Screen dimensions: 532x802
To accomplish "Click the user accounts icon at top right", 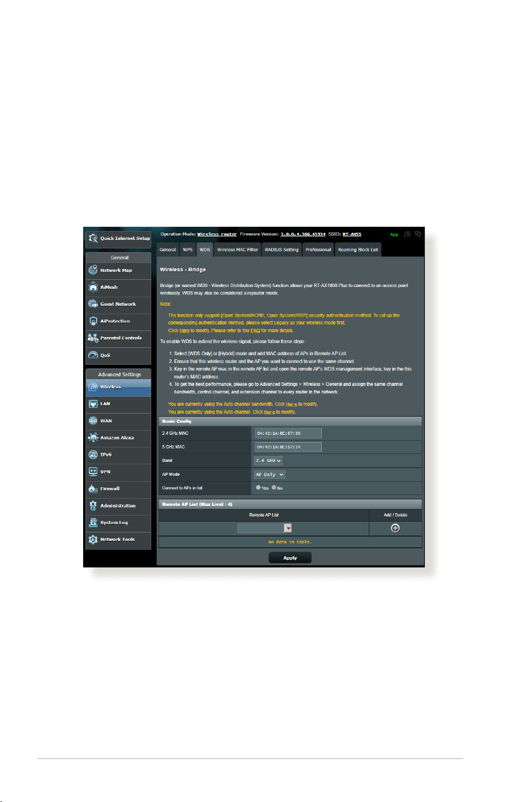I will click(408, 233).
